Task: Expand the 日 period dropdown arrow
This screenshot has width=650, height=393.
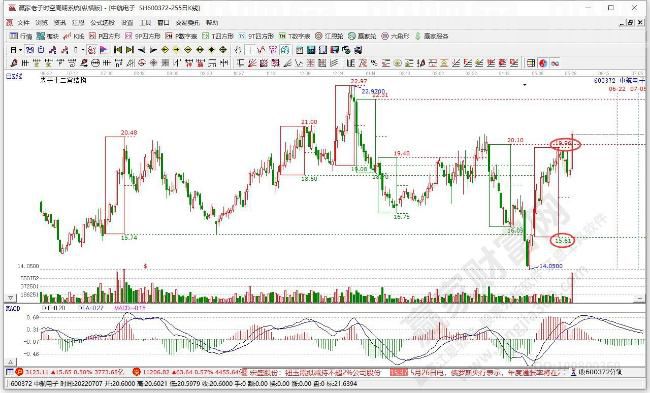Action: click(x=20, y=50)
